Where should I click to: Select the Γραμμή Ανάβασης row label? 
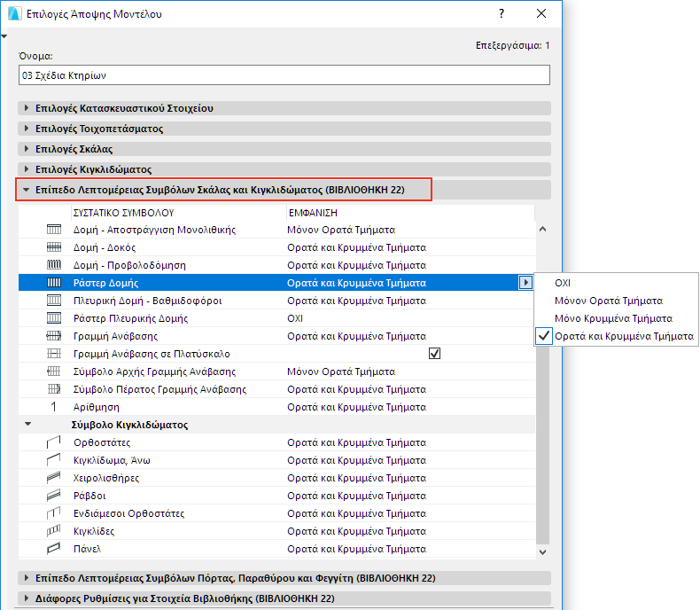tap(115, 336)
